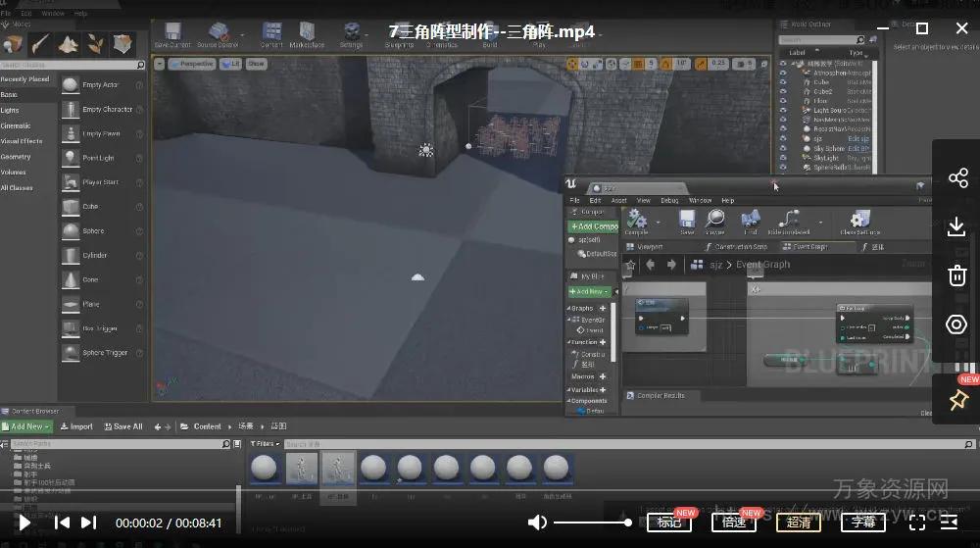Viewport: 980px width, 548px height.
Task: Toggle 字幕 subtitles
Action: coord(863,523)
